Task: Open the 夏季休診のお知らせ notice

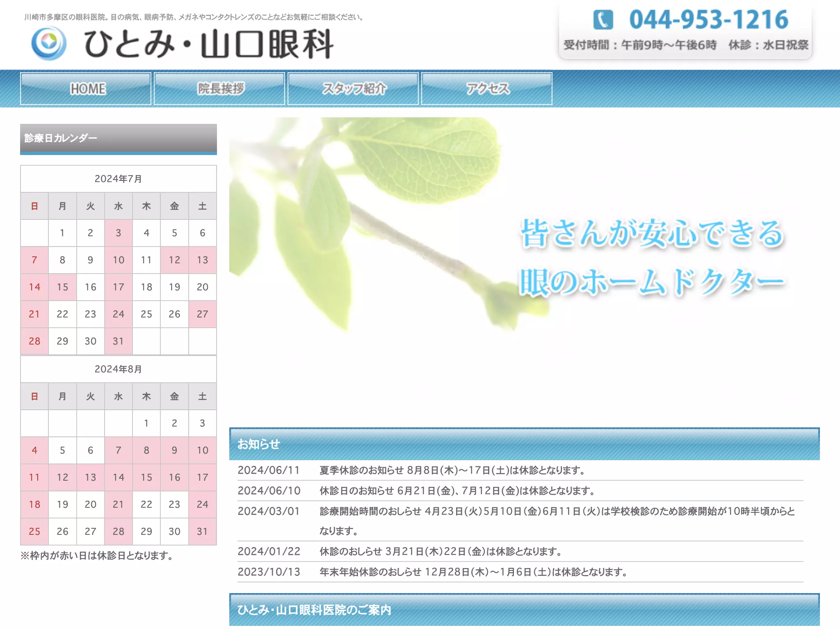Action: tap(453, 470)
